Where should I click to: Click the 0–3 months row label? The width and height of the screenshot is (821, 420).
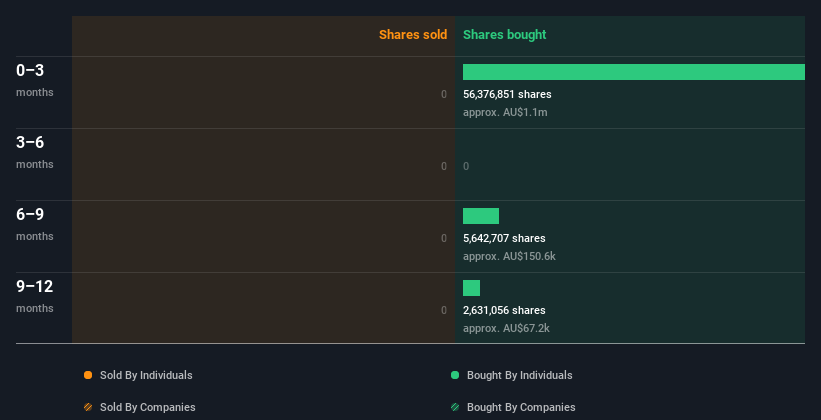(x=35, y=80)
